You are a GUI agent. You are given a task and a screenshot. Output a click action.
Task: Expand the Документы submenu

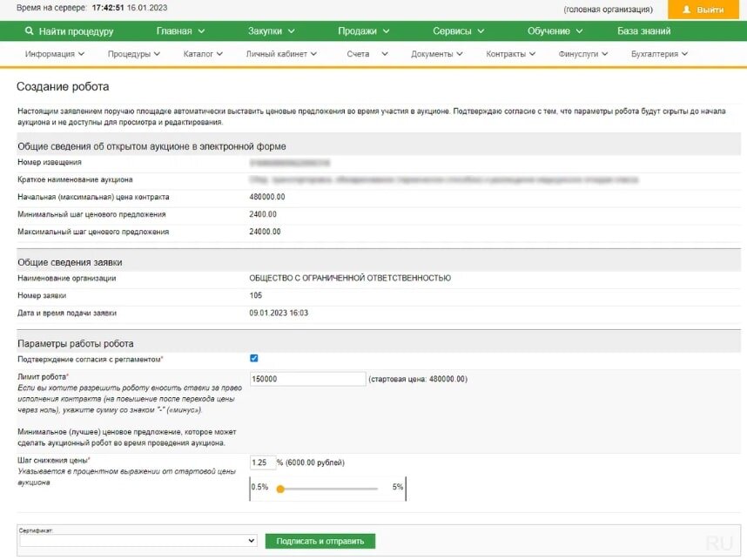[x=437, y=54]
